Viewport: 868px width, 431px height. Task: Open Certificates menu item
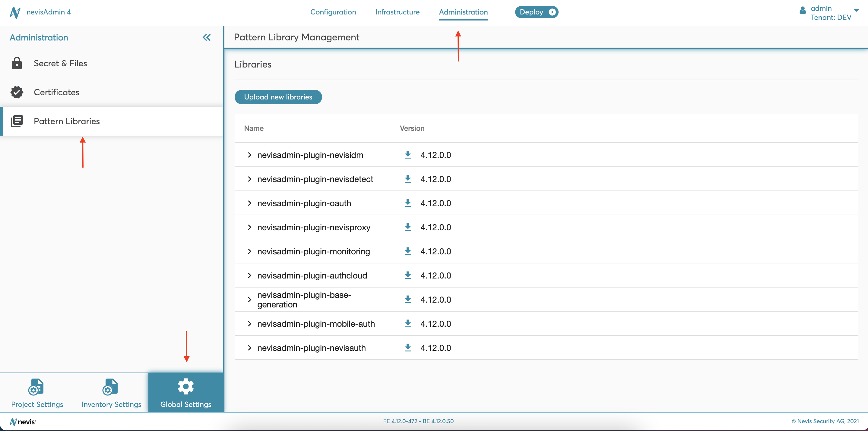pyautogui.click(x=112, y=92)
